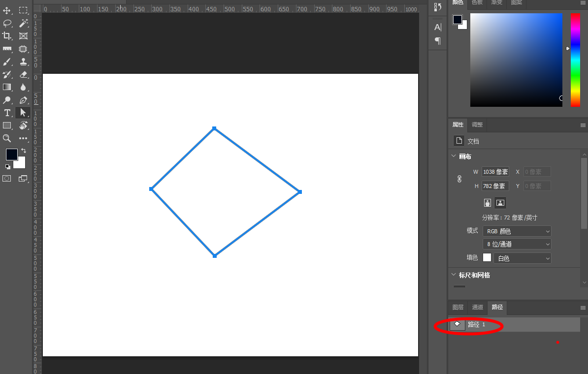588x374 pixels.
Task: Select the Move tool
Action: (x=7, y=10)
